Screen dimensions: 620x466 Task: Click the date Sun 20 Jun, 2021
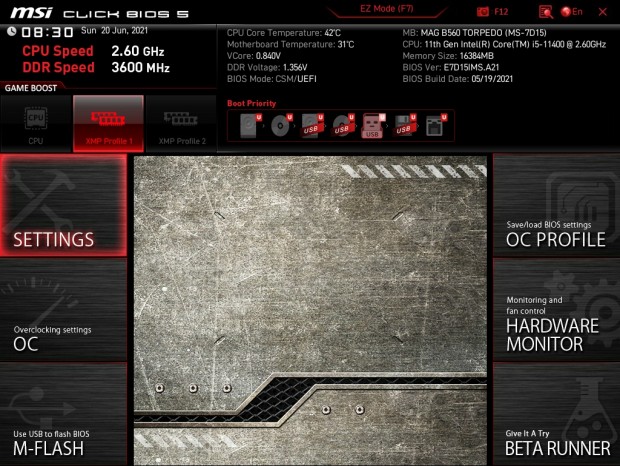[x=114, y=30]
